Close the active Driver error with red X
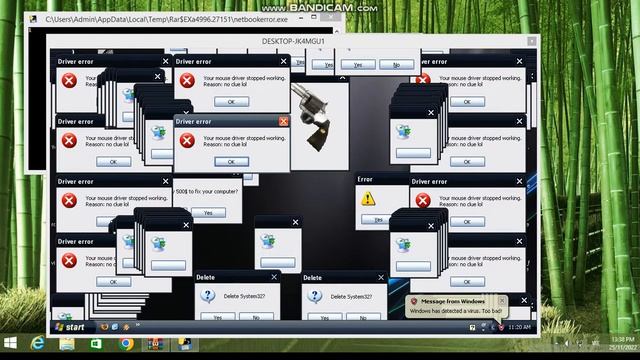This screenshot has width=640, height=360. point(283,121)
